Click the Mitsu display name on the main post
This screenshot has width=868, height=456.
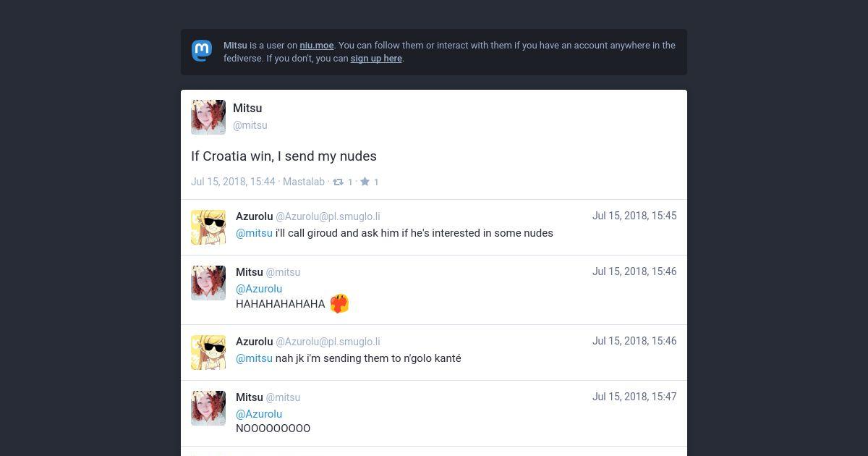coord(247,108)
